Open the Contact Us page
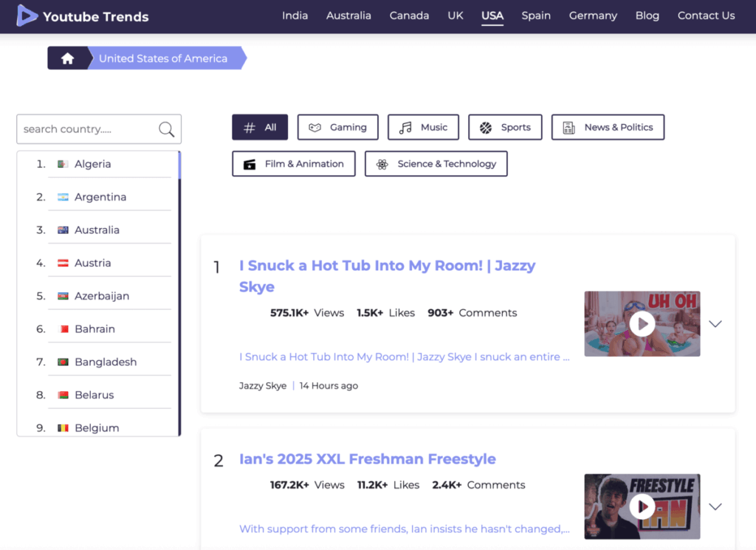The width and height of the screenshot is (756, 550). [707, 16]
